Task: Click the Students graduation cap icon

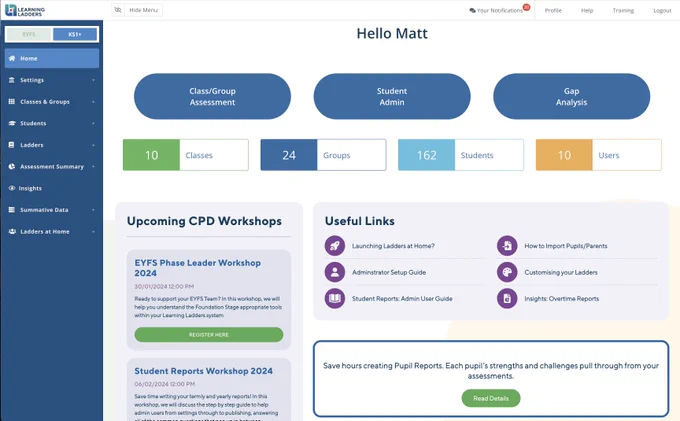Action: coord(12,123)
